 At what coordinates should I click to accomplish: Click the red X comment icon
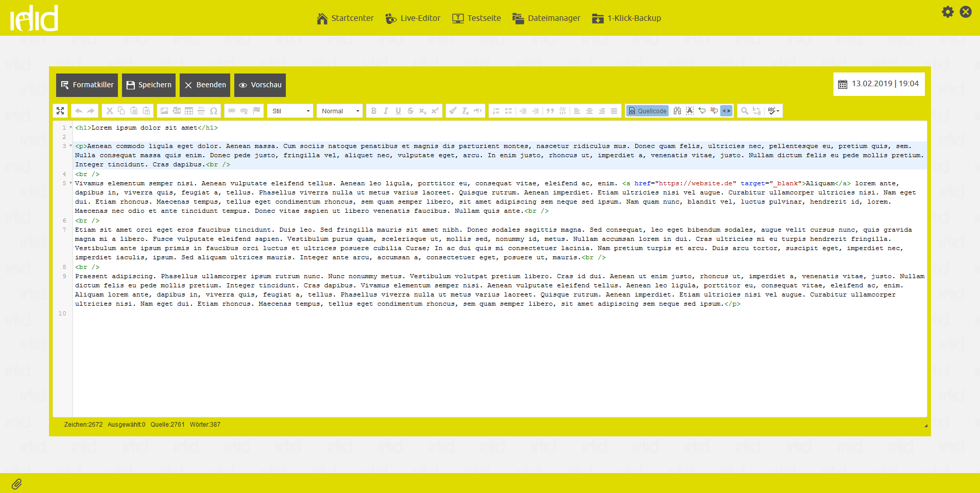point(714,111)
